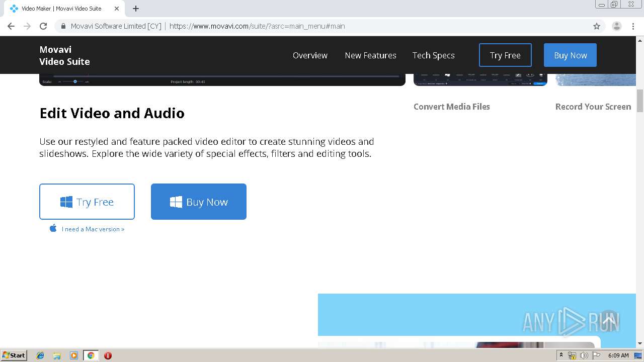Click the video editor screenshot preview
This screenshot has width=644, height=362.
222,79
